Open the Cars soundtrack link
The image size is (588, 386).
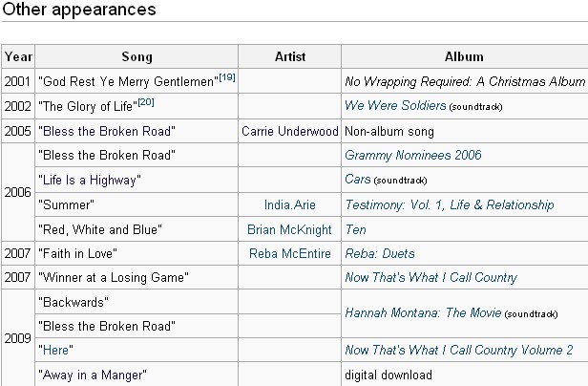pyautogui.click(x=358, y=179)
